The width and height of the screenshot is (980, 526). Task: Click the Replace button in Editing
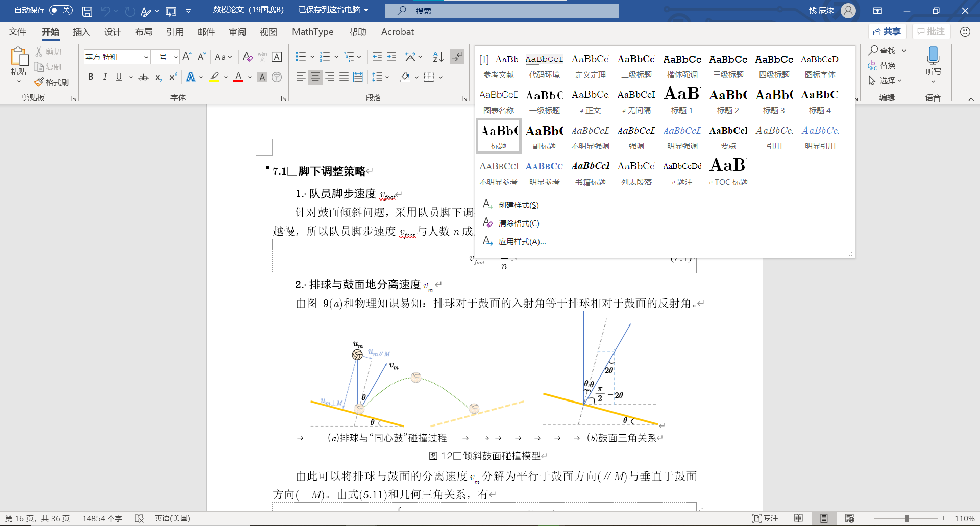click(881, 66)
